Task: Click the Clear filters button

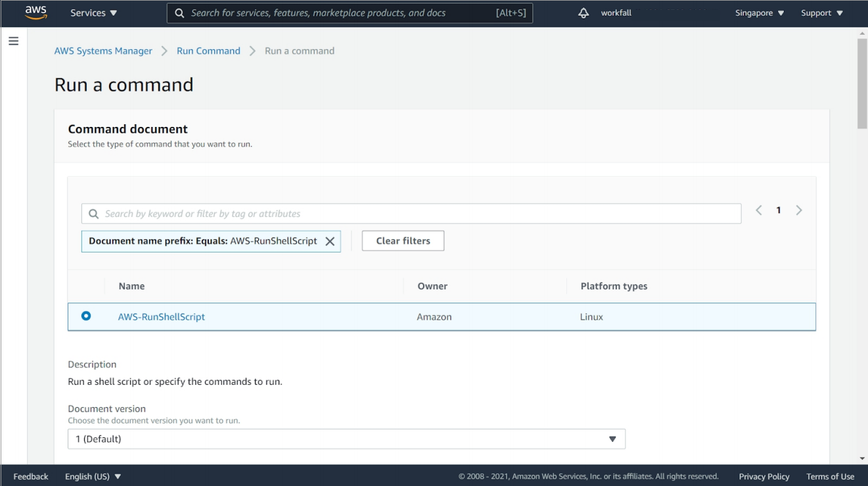Action: 403,241
